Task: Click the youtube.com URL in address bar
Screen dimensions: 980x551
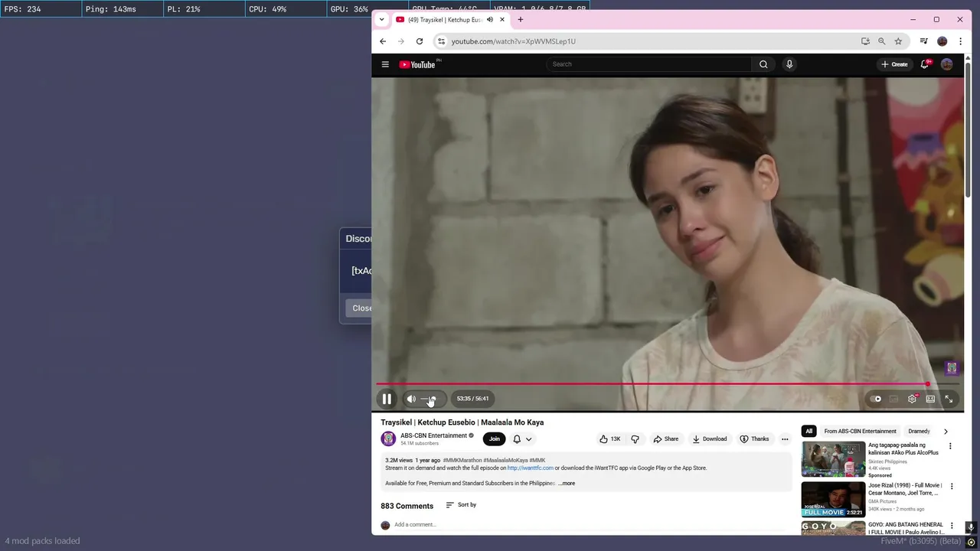Action: click(x=513, y=41)
